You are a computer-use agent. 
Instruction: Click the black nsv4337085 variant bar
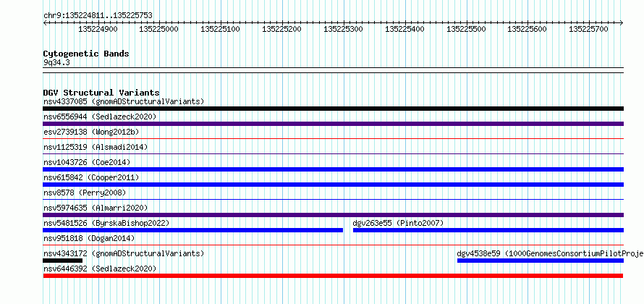click(333, 109)
